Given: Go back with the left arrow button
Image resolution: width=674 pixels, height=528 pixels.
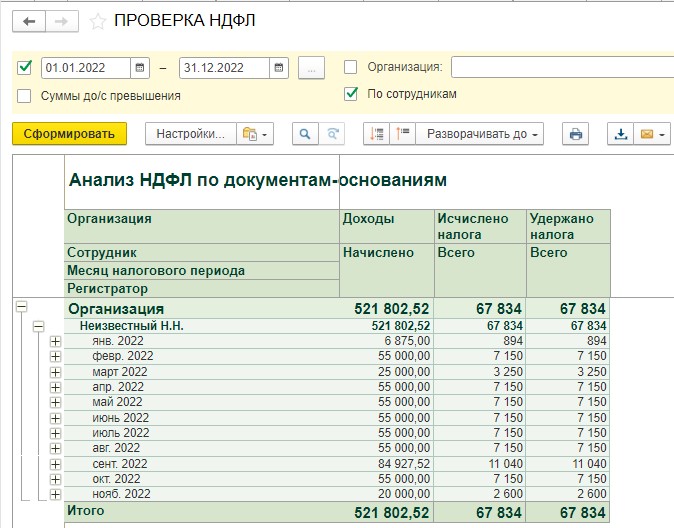Looking at the screenshot, I should point(29,21).
